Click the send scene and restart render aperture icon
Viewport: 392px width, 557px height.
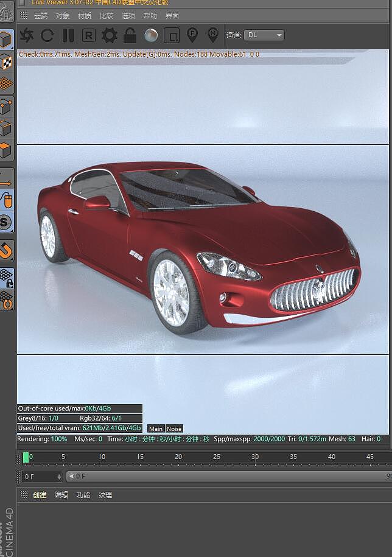pos(26,35)
